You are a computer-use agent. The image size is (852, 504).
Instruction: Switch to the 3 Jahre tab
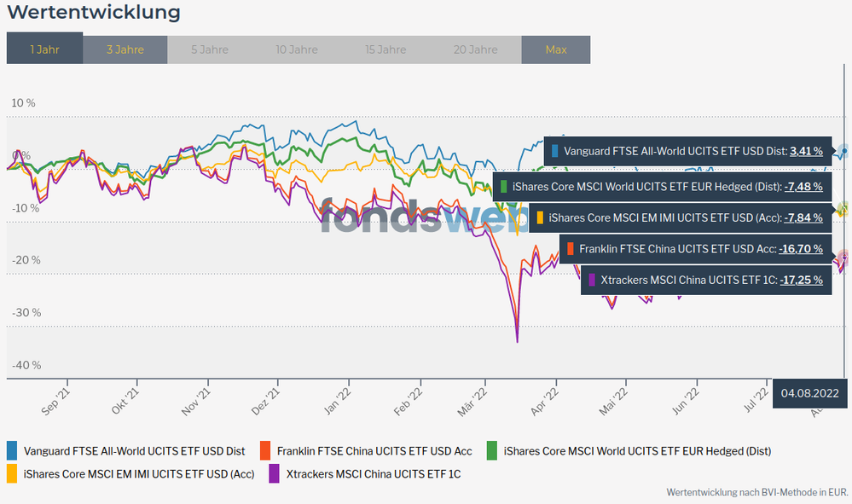click(x=125, y=49)
